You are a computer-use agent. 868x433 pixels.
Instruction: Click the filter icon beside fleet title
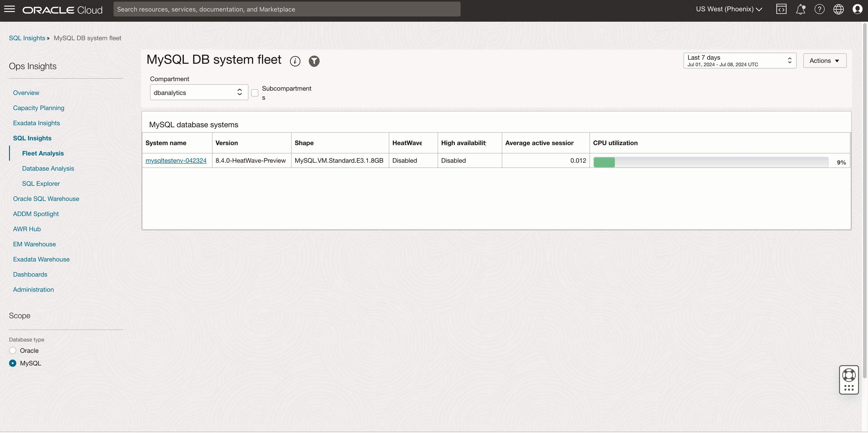click(314, 61)
